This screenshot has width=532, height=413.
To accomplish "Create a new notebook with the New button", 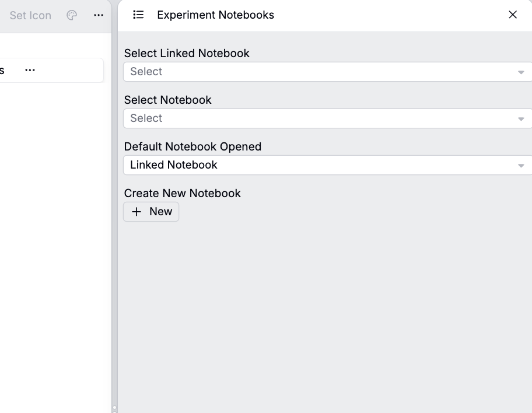I will coord(151,212).
